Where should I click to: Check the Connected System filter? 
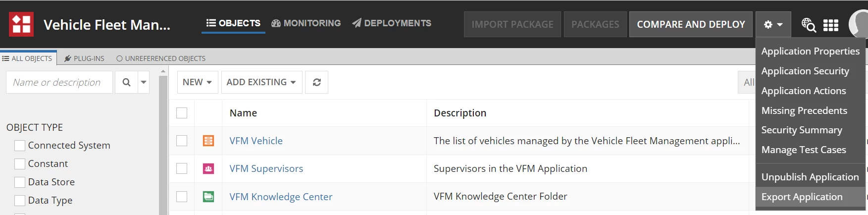click(x=20, y=146)
